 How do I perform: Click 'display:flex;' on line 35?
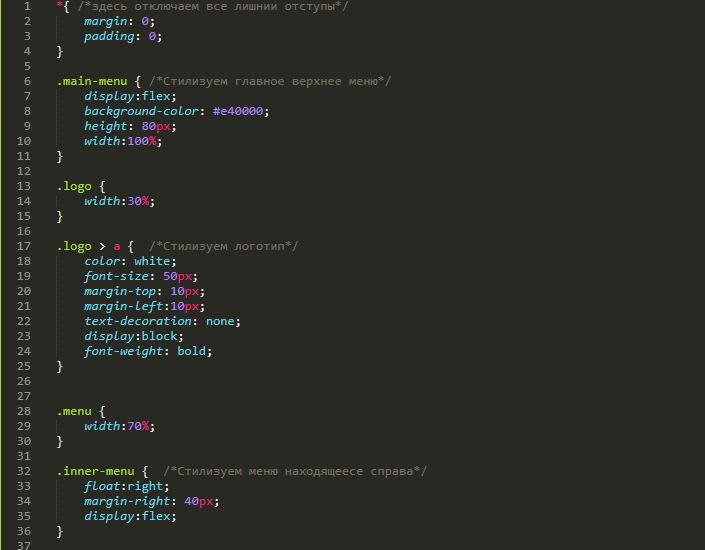(130, 516)
